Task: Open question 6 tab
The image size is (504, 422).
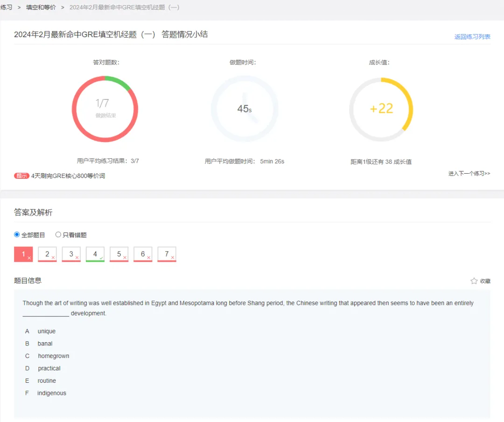Action: click(143, 254)
